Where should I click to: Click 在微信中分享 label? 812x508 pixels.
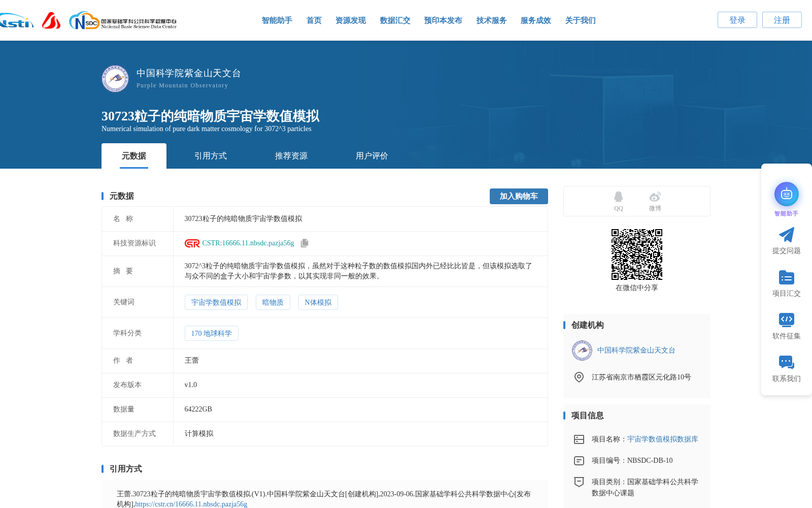(637, 288)
